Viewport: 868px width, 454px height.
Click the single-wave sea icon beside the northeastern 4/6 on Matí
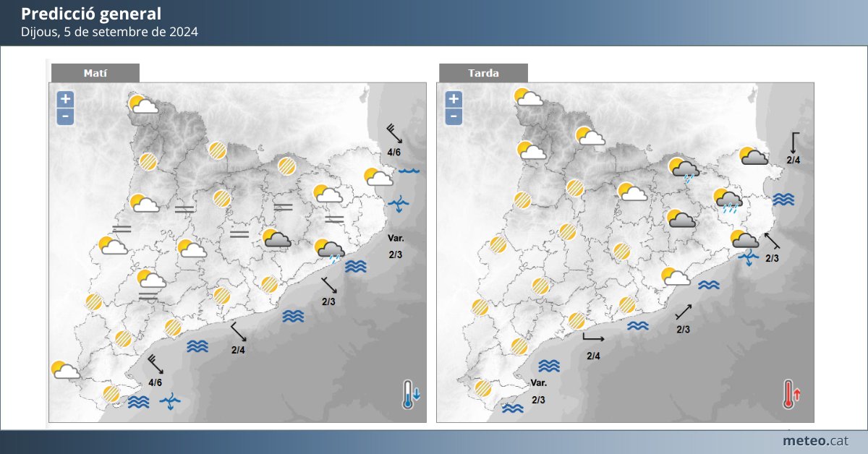pos(409,171)
